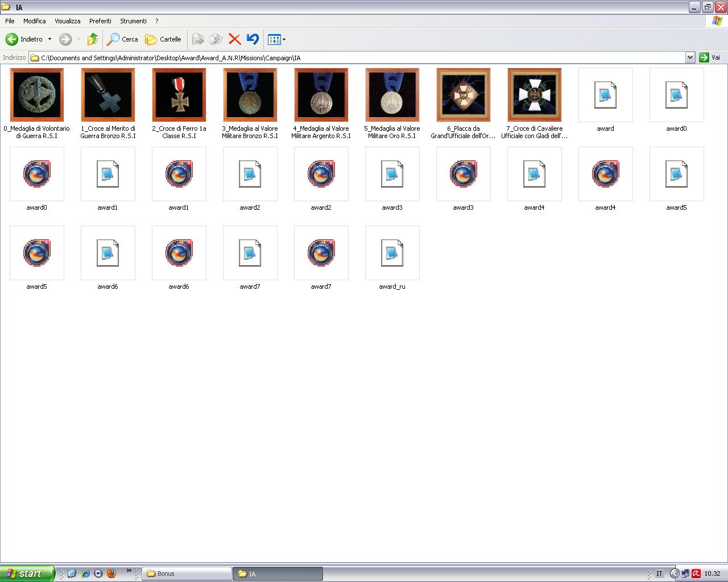728x582 pixels.
Task: Toggle the Cartelle folders pane
Action: coord(163,39)
